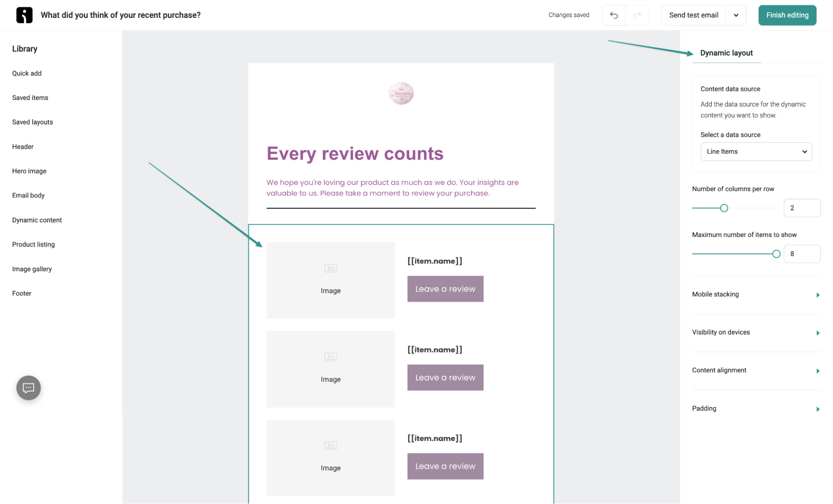Select the third Image placeholder
Screen dimensions: 833x504
330,458
